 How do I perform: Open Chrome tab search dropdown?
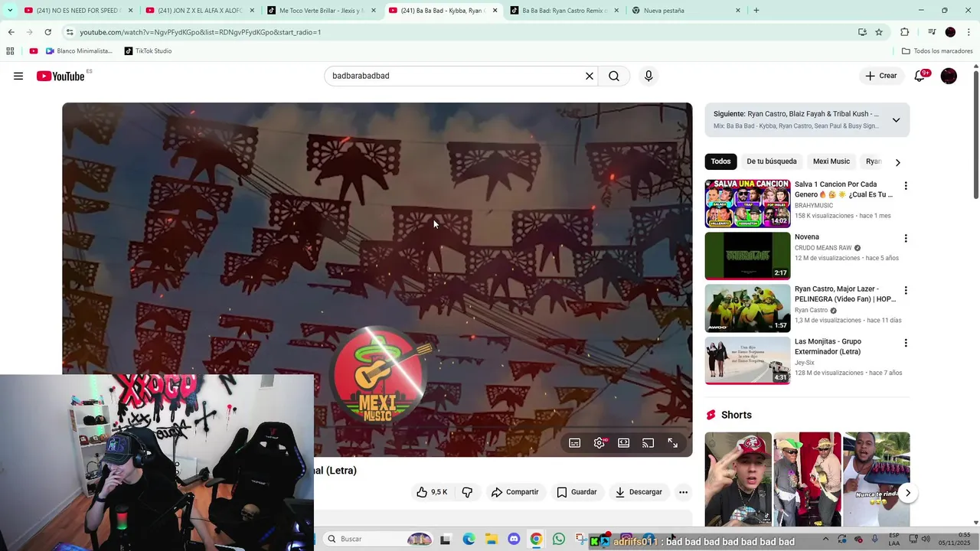pyautogui.click(x=8, y=11)
